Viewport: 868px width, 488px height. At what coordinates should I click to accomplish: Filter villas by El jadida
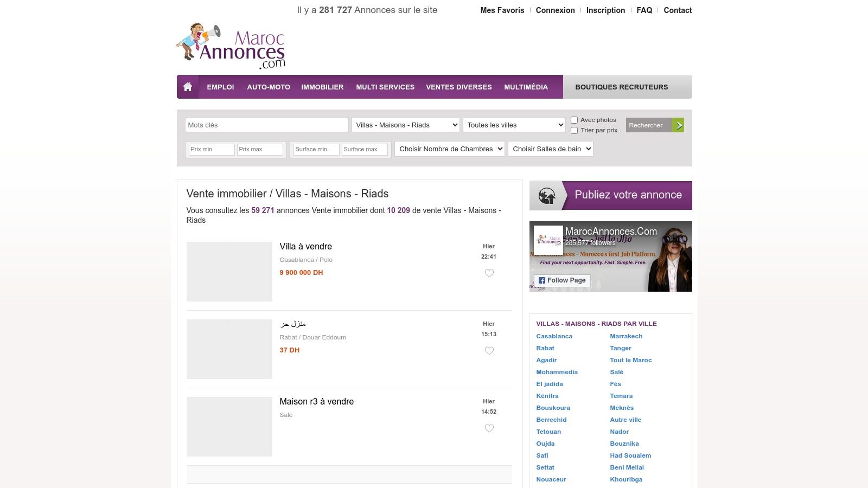coord(550,384)
